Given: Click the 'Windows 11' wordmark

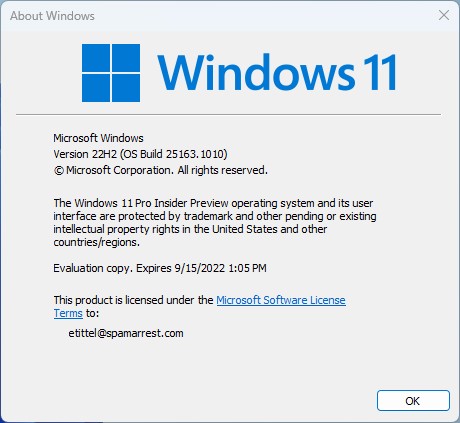Looking at the screenshot, I should pyautogui.click(x=277, y=73).
